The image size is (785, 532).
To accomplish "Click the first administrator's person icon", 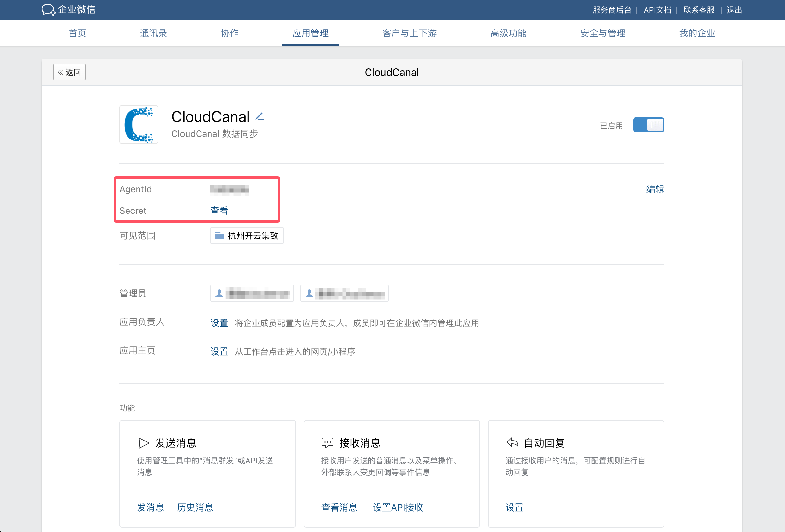I will point(219,293).
